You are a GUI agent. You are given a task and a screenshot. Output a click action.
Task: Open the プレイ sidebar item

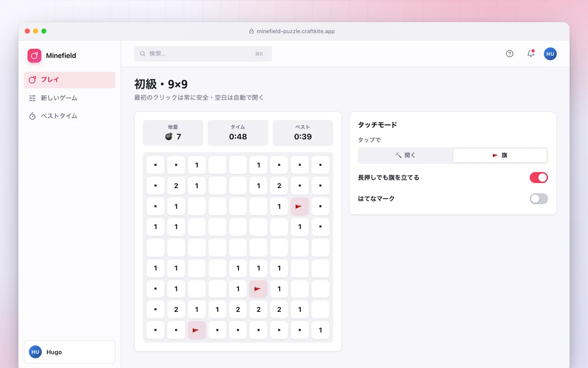click(69, 80)
